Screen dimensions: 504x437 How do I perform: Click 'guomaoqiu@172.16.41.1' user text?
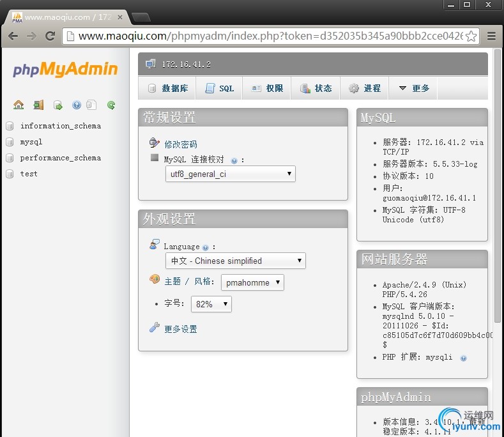pos(429,198)
